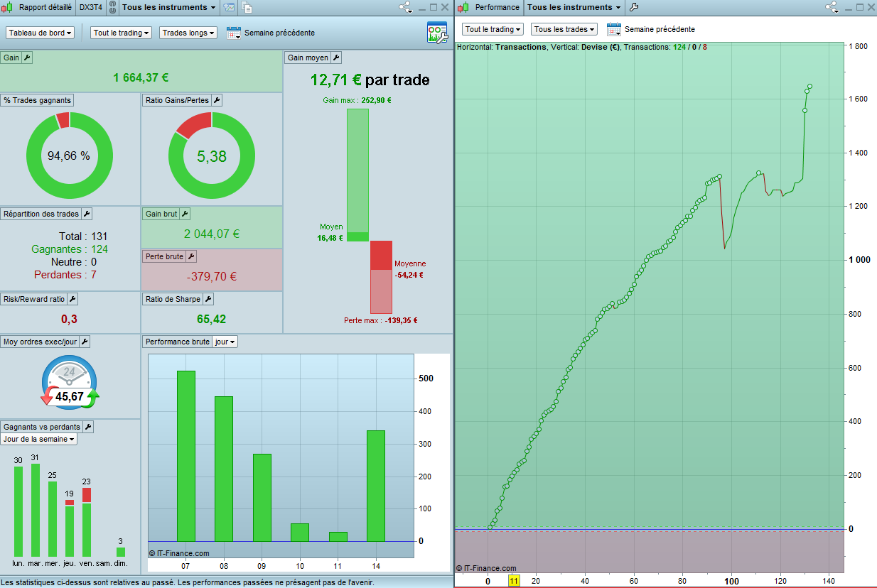Image resolution: width=877 pixels, height=588 pixels.
Task: Click the wrench next to Gagnants vs perdants
Action: (88, 427)
